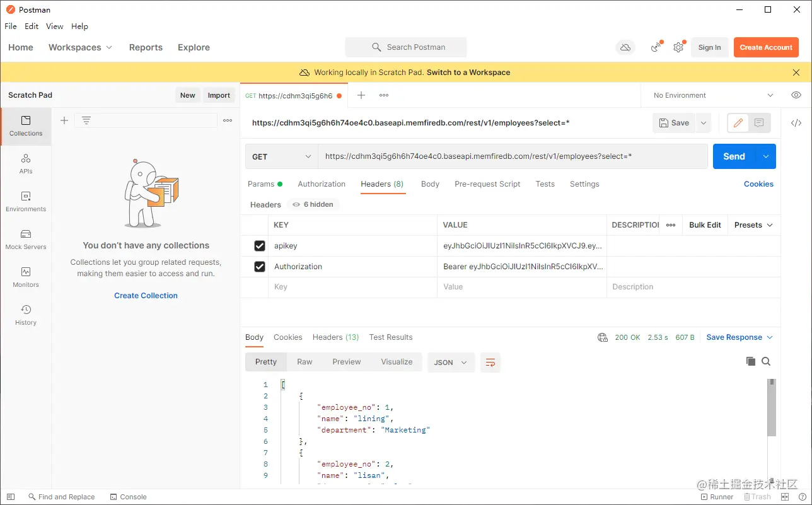
Task: Open the comments icon next to pencil
Action: click(x=759, y=123)
